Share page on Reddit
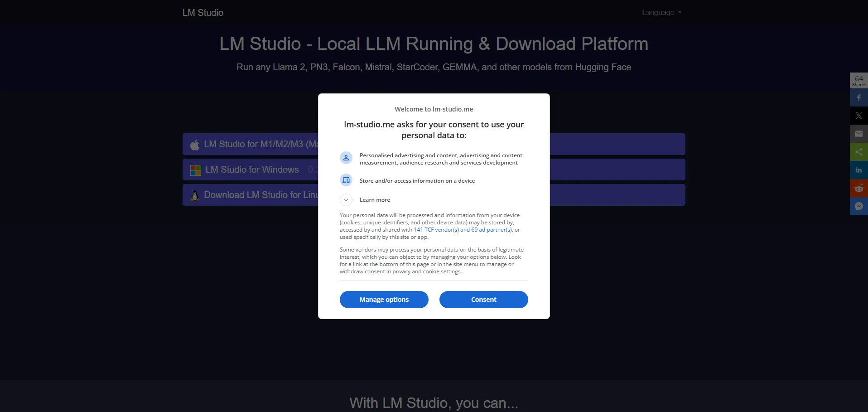The width and height of the screenshot is (868, 412). pyautogui.click(x=858, y=189)
